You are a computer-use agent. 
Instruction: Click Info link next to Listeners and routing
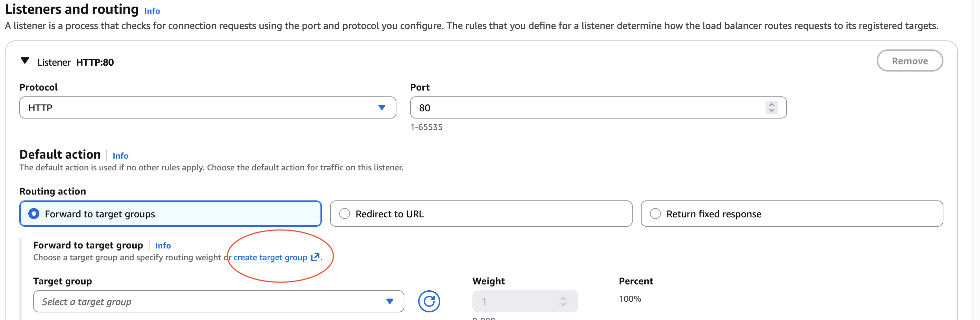pyautogui.click(x=152, y=11)
